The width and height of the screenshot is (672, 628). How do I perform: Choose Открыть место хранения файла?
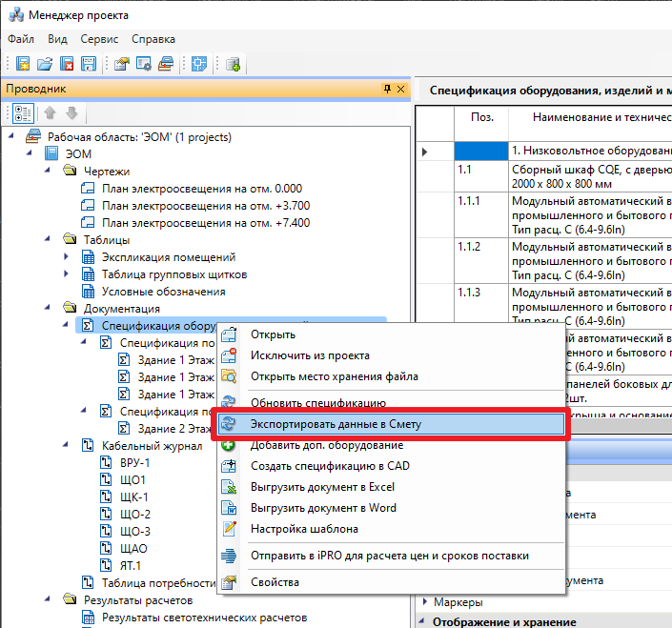[392, 376]
